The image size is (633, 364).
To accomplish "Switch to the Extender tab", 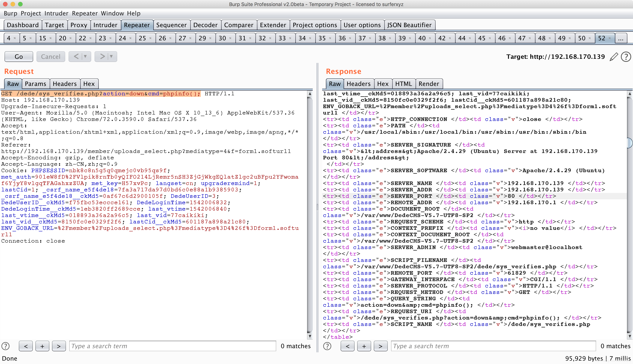I will (273, 25).
